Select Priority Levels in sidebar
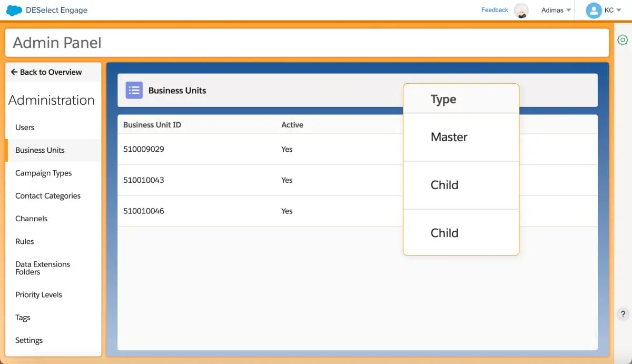This screenshot has width=632, height=364. tap(38, 295)
